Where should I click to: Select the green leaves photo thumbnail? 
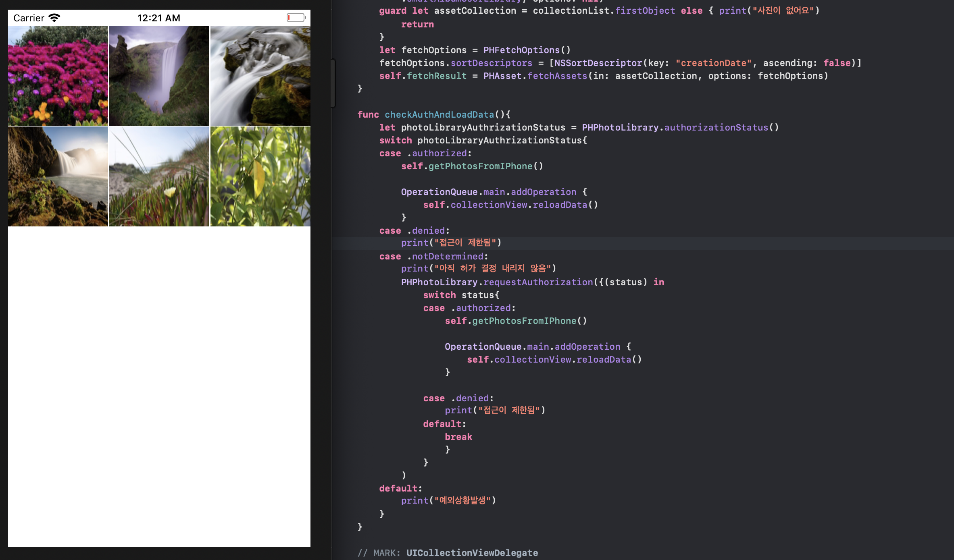[x=260, y=176]
